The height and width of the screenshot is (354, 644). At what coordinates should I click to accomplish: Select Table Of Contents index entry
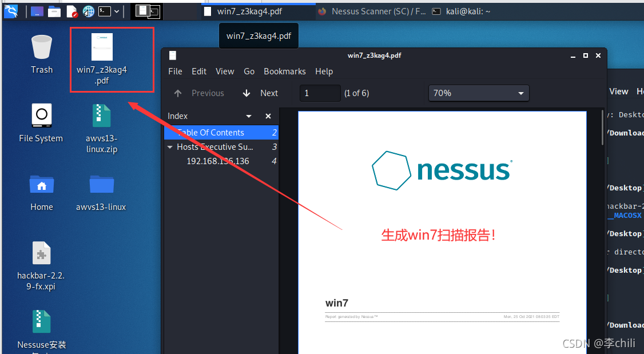pyautogui.click(x=221, y=133)
